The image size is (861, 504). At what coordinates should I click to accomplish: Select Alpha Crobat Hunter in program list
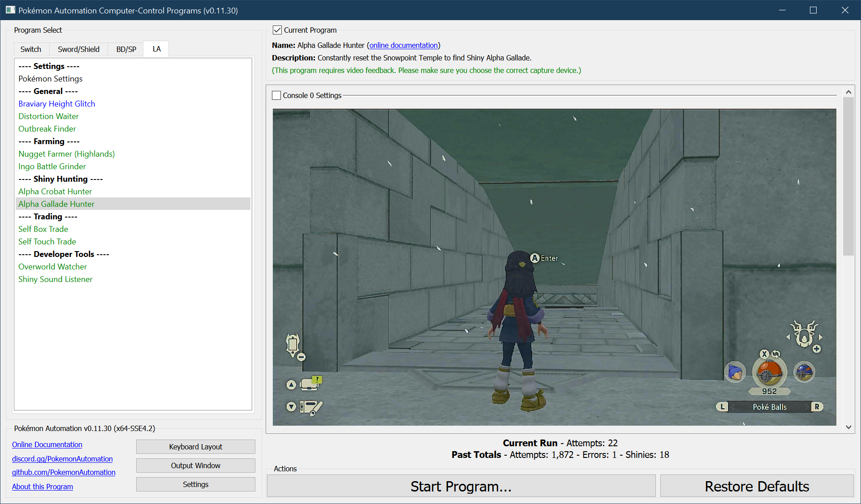coord(55,191)
